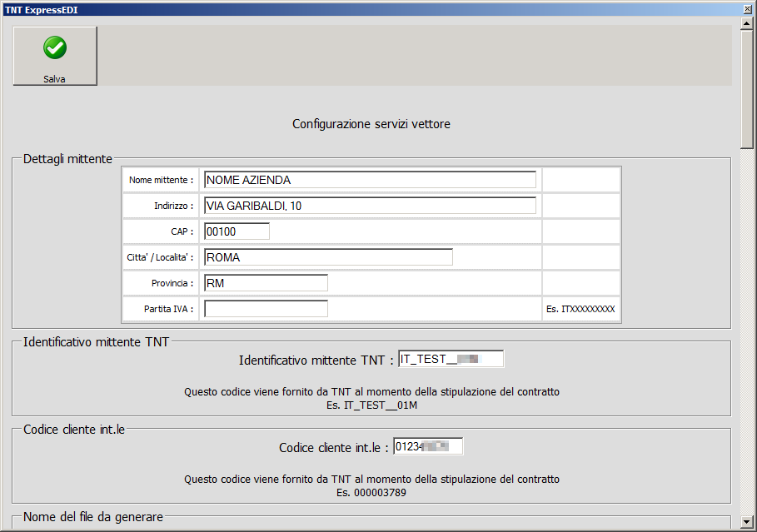The height and width of the screenshot is (532, 757).
Task: Click the 'Configurazione servizi vettore' heading
Action: [x=371, y=124]
